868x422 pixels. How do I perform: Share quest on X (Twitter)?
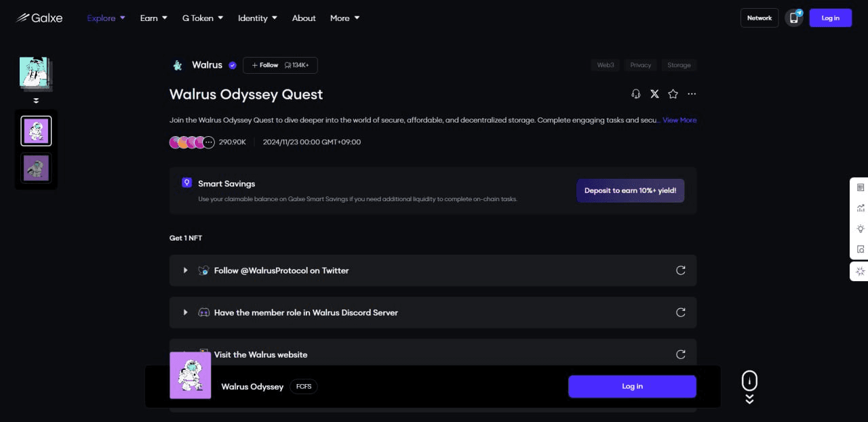click(654, 94)
